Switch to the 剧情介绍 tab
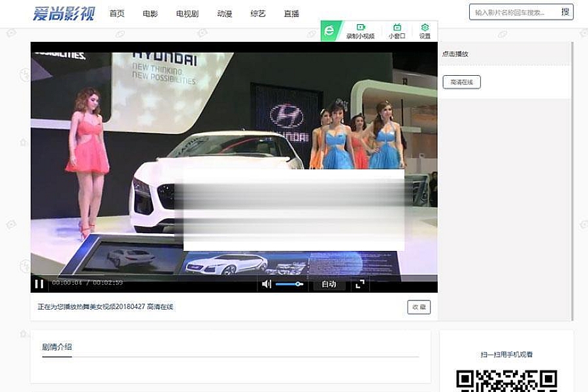Viewport: 588px width, 392px height. pyautogui.click(x=57, y=347)
